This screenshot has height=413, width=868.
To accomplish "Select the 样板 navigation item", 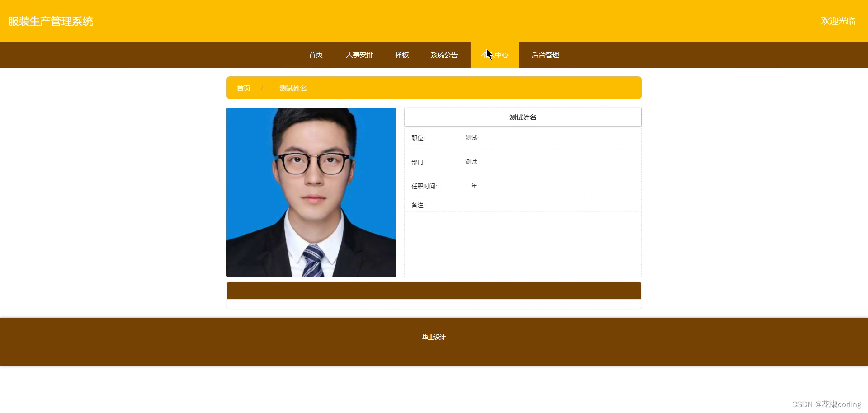I will tap(401, 55).
